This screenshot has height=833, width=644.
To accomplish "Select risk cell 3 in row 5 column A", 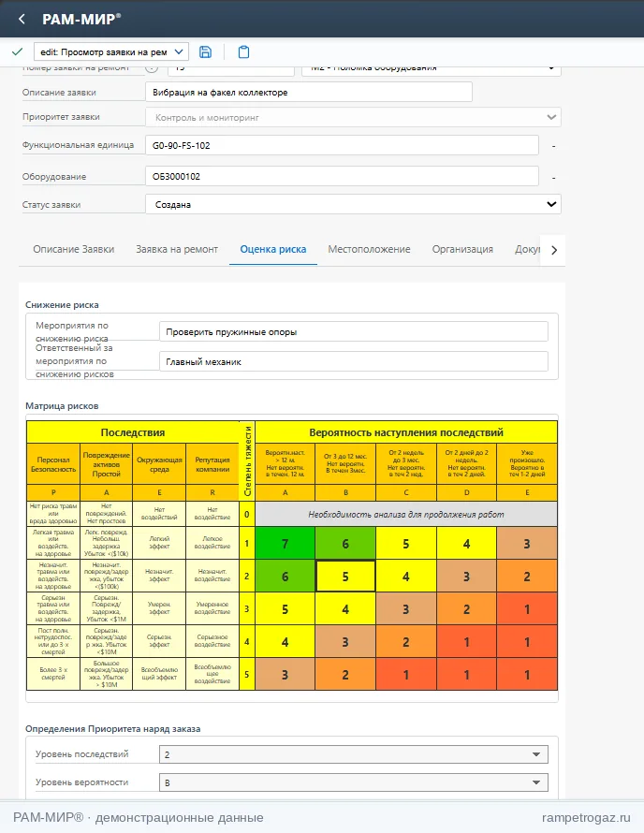I will click(285, 674).
